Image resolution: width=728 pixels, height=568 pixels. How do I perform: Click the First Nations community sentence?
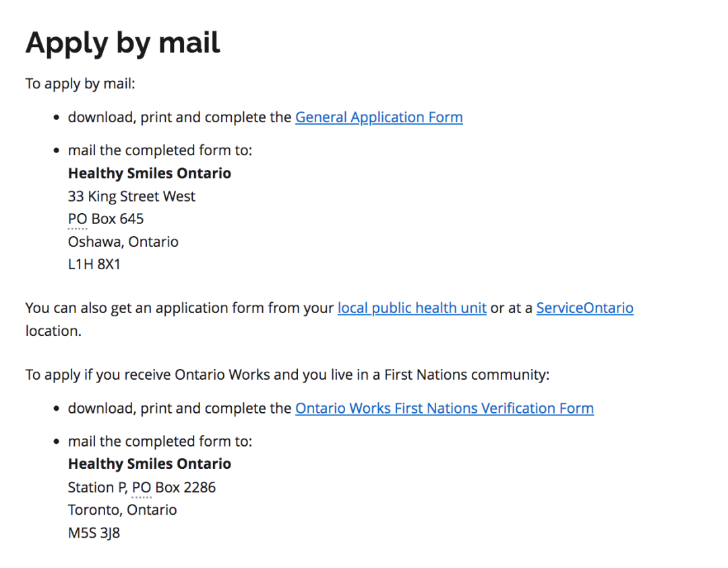pyautogui.click(x=287, y=375)
